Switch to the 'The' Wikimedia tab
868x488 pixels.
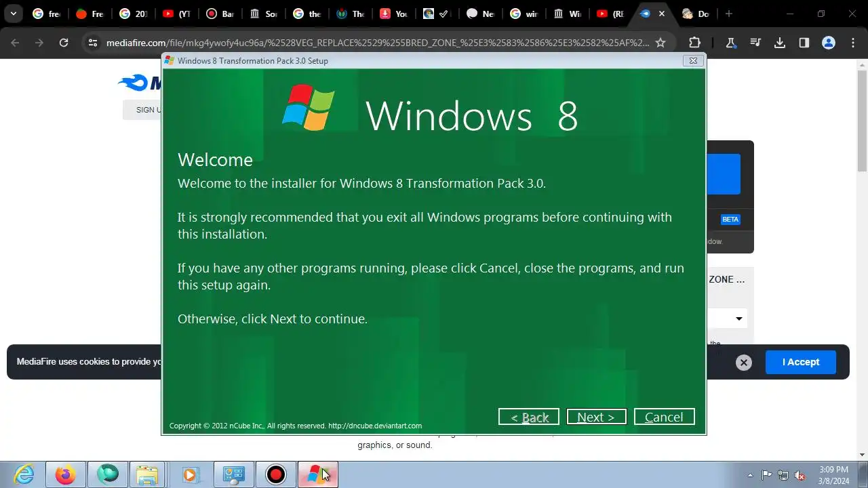(x=350, y=14)
